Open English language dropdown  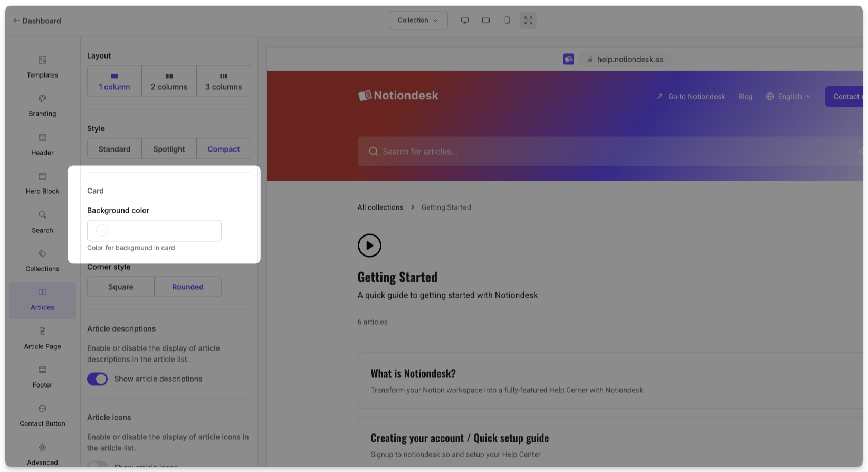(788, 97)
